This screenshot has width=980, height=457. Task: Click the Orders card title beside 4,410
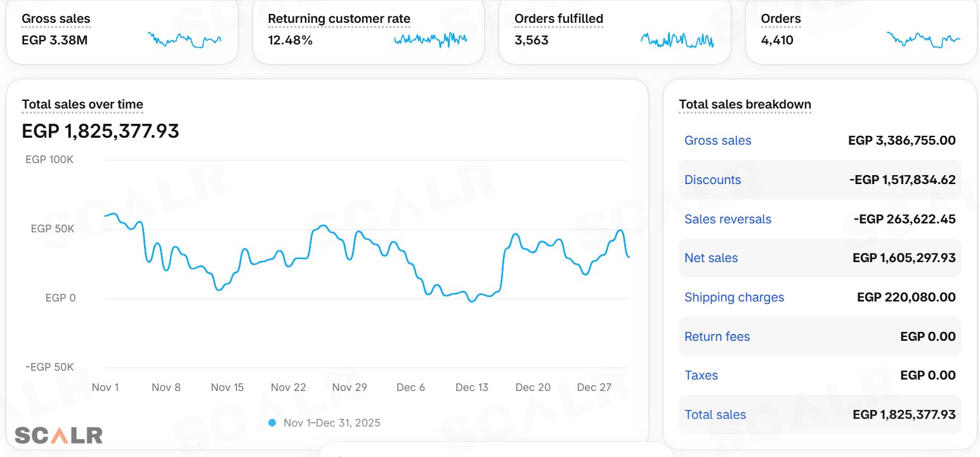coord(781,19)
